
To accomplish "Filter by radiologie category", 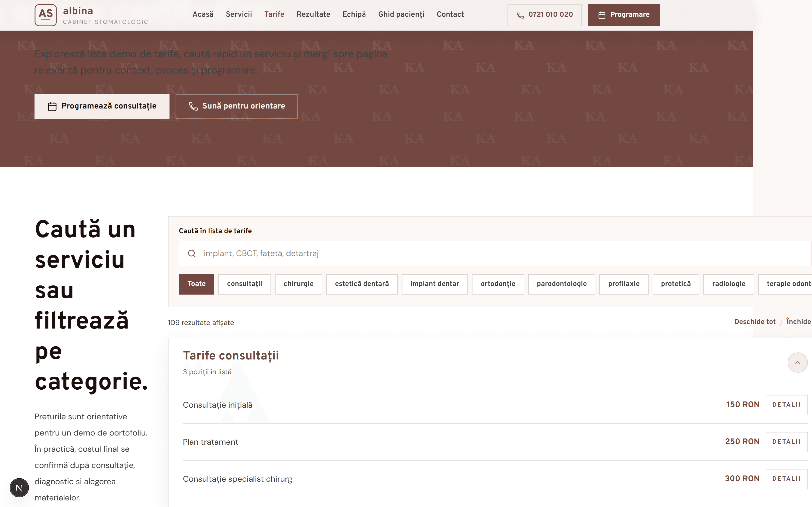I will [729, 284].
